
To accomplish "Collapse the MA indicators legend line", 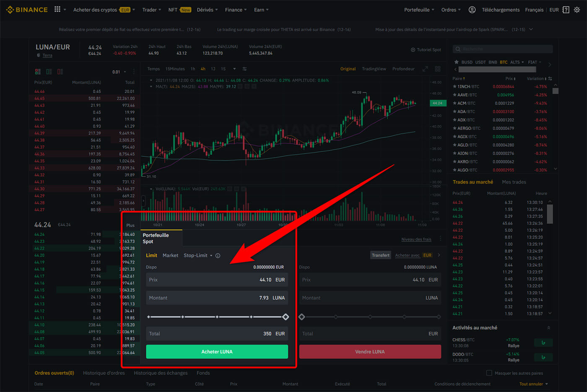I will pyautogui.click(x=151, y=86).
